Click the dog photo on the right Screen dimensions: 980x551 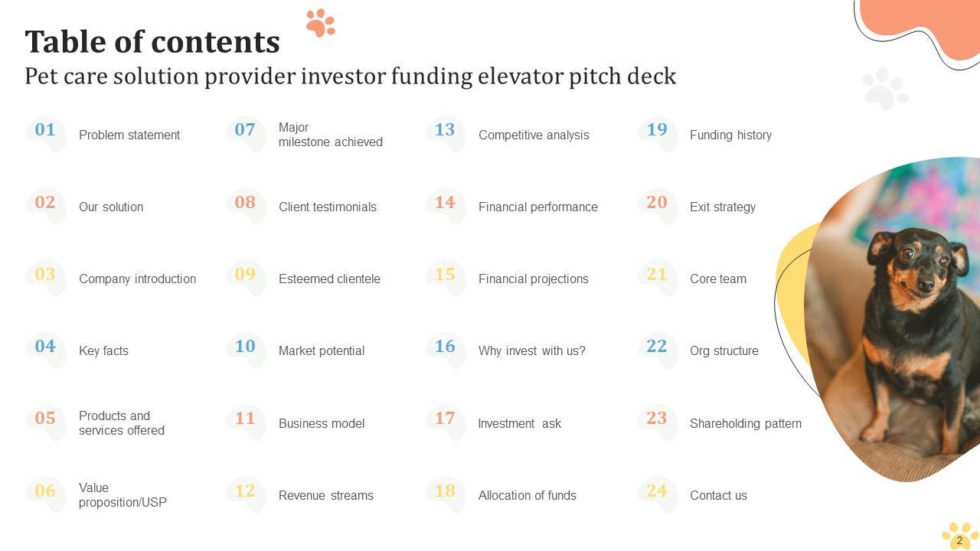tap(903, 321)
